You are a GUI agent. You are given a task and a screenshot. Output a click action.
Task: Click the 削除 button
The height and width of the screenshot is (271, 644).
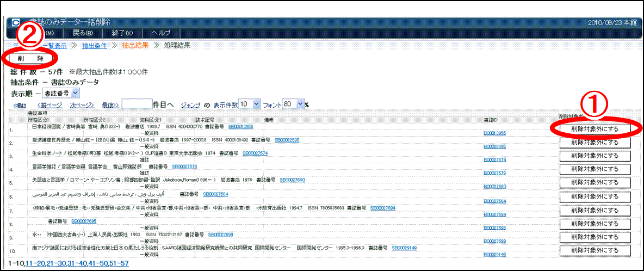(x=30, y=59)
